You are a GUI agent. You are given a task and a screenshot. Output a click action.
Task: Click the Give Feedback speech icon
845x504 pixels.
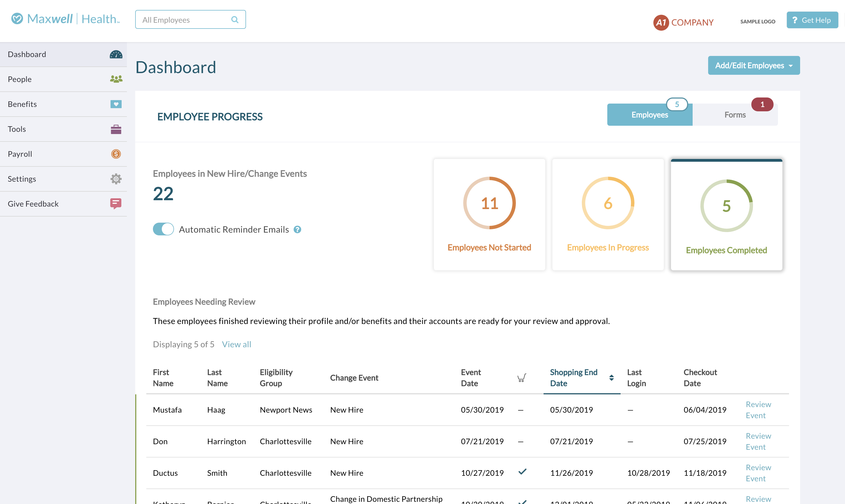pos(116,204)
